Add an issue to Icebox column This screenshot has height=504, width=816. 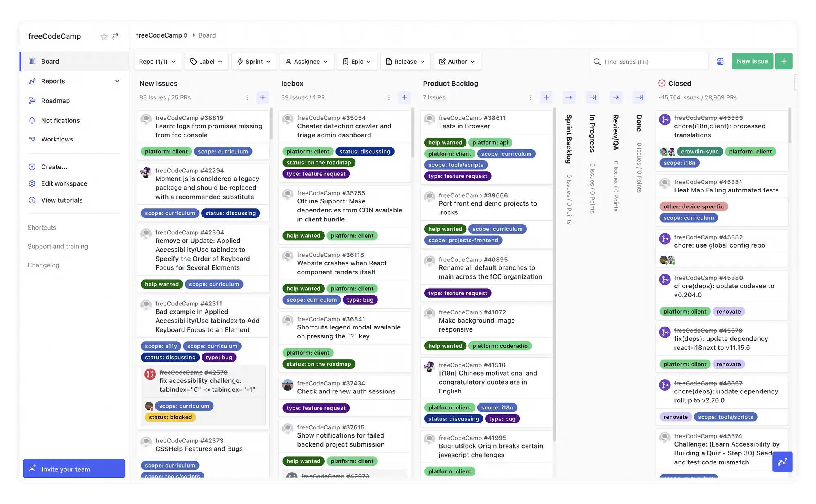pos(404,97)
